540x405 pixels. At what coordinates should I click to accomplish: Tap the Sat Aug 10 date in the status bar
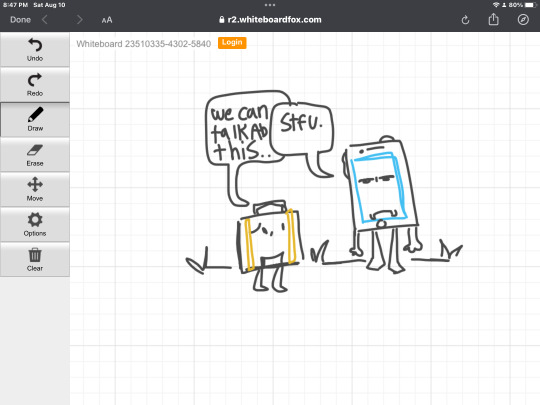point(49,5)
